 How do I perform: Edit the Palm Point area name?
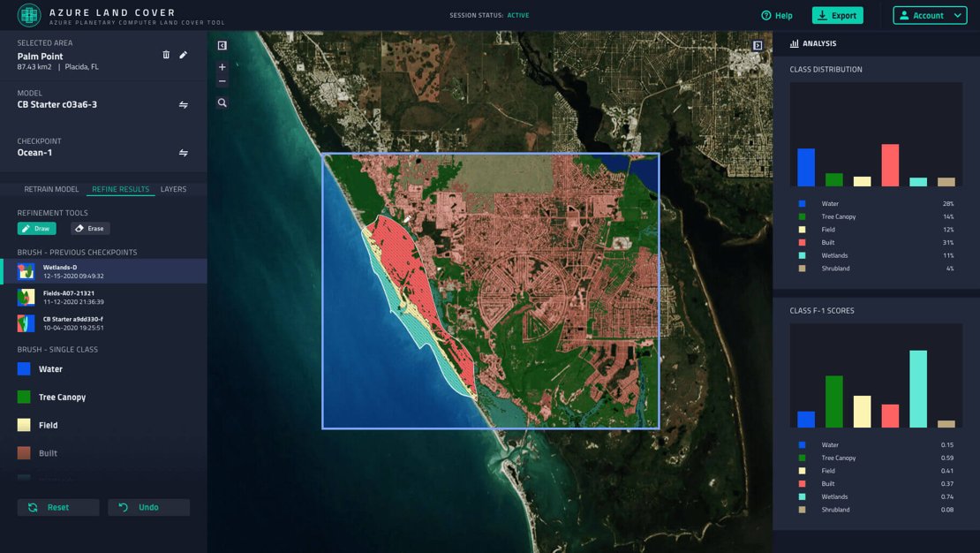pyautogui.click(x=184, y=55)
